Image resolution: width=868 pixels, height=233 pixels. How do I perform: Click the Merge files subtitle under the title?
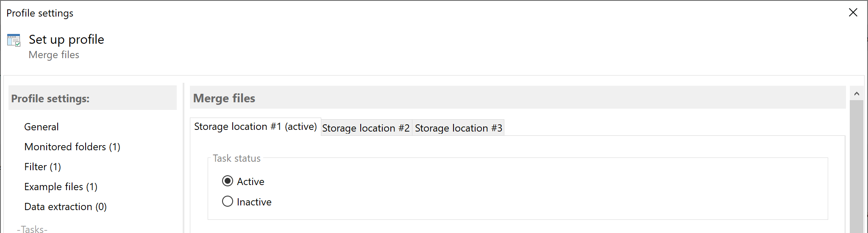click(54, 55)
